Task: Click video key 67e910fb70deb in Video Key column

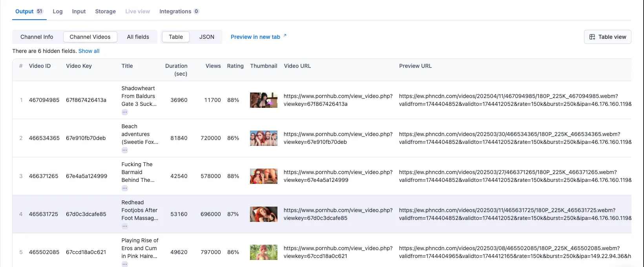Action: (86, 138)
